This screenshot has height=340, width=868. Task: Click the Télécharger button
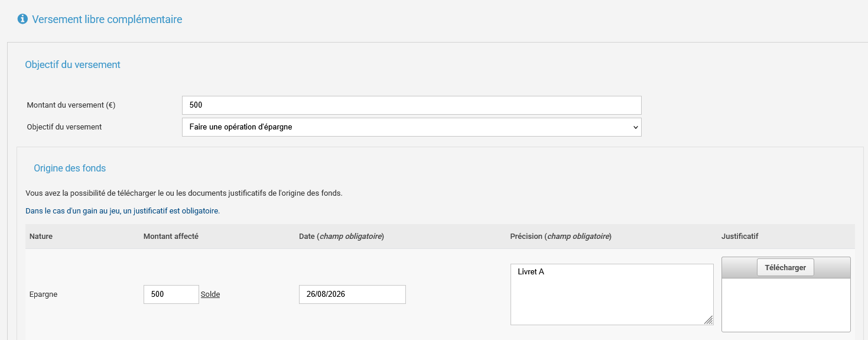click(785, 267)
